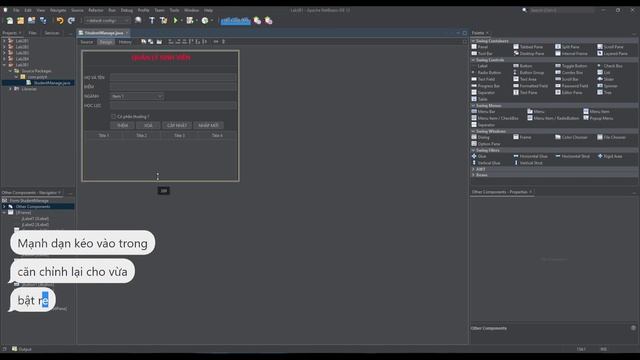Run the project with the green arrow
Viewport: 640px width, 360px height.
tap(176, 20)
